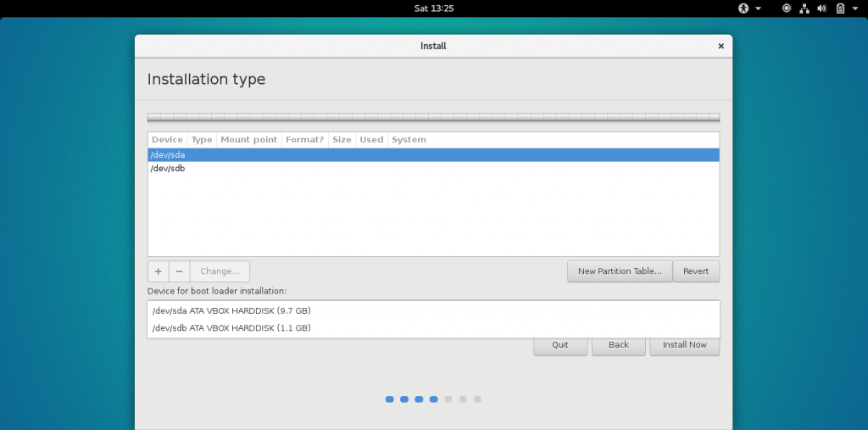The height and width of the screenshot is (430, 868).
Task: Click the Quit button
Action: [560, 346]
